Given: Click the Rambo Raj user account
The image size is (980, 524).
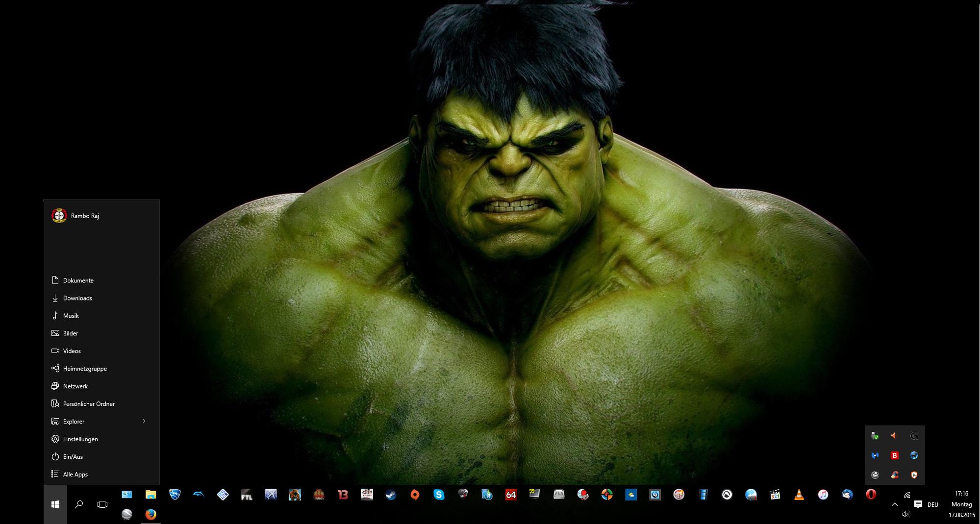Looking at the screenshot, I should point(85,216).
